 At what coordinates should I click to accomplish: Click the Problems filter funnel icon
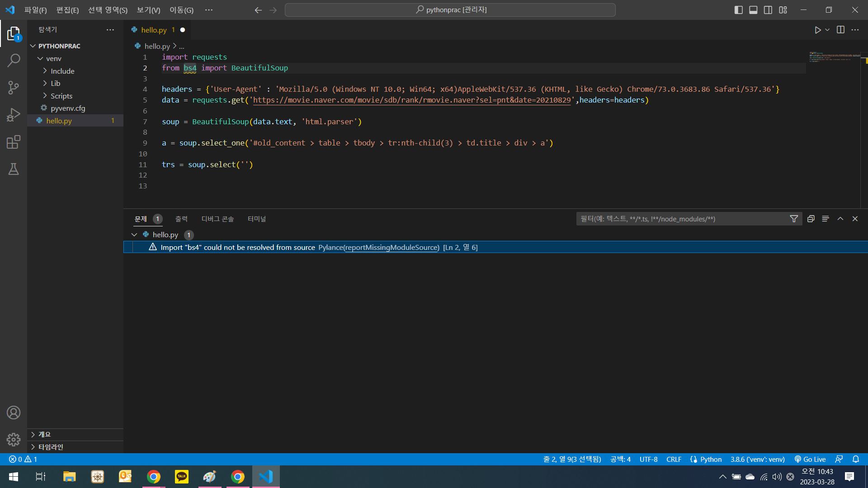(794, 219)
